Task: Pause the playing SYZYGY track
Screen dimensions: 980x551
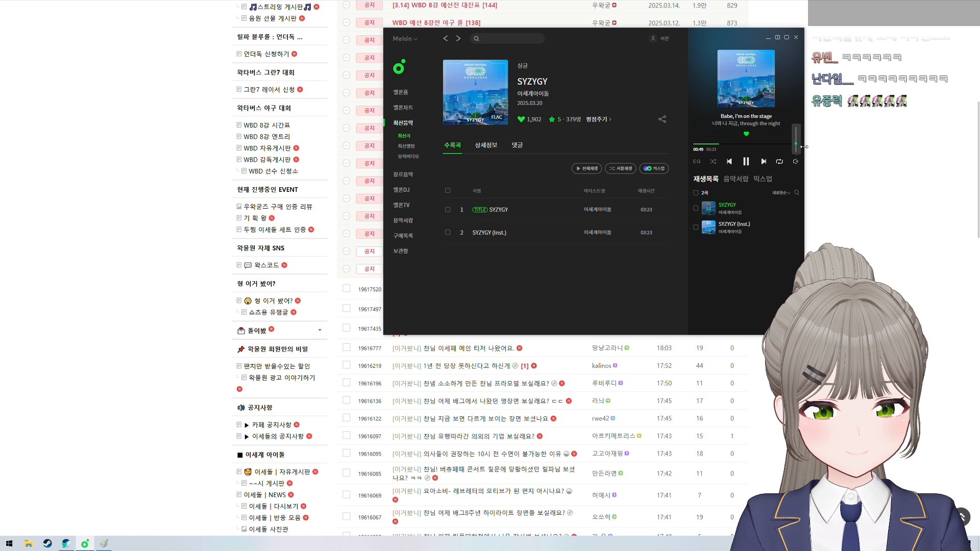Action: tap(746, 161)
